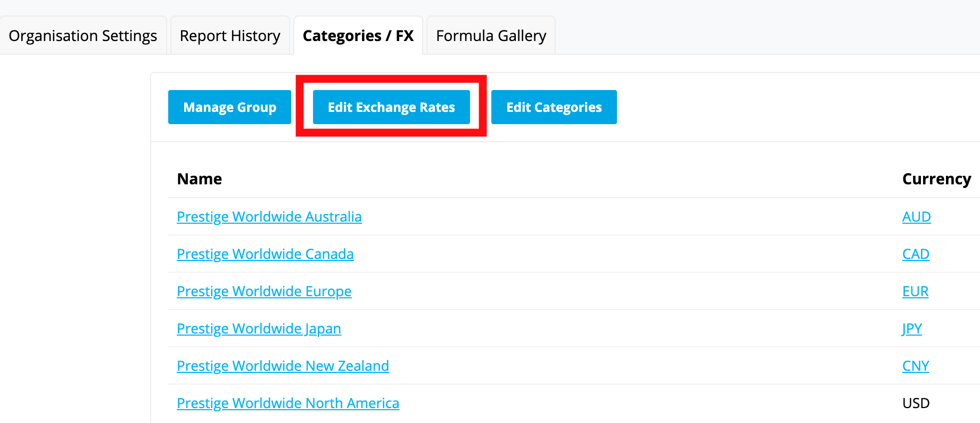Choose the CNY currency link
Image resolution: width=980 pixels, height=423 pixels.
click(916, 366)
